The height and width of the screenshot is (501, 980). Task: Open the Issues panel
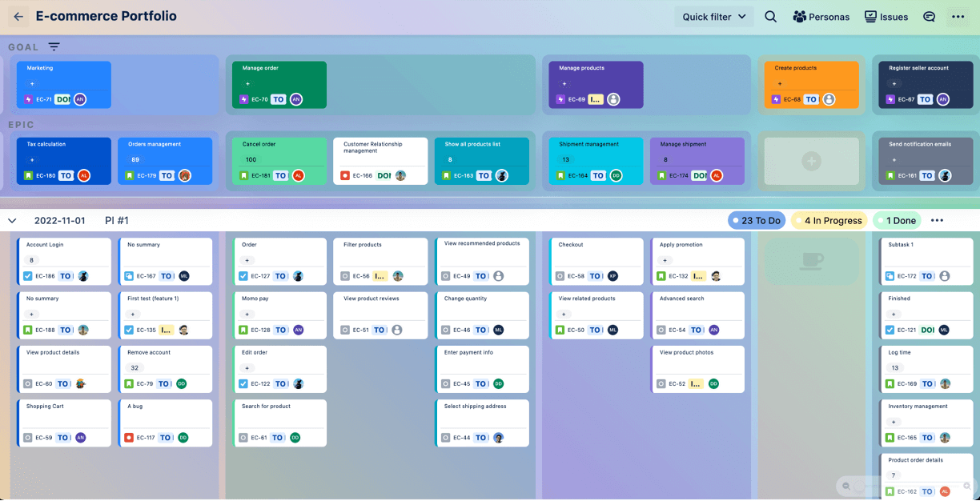(x=886, y=16)
